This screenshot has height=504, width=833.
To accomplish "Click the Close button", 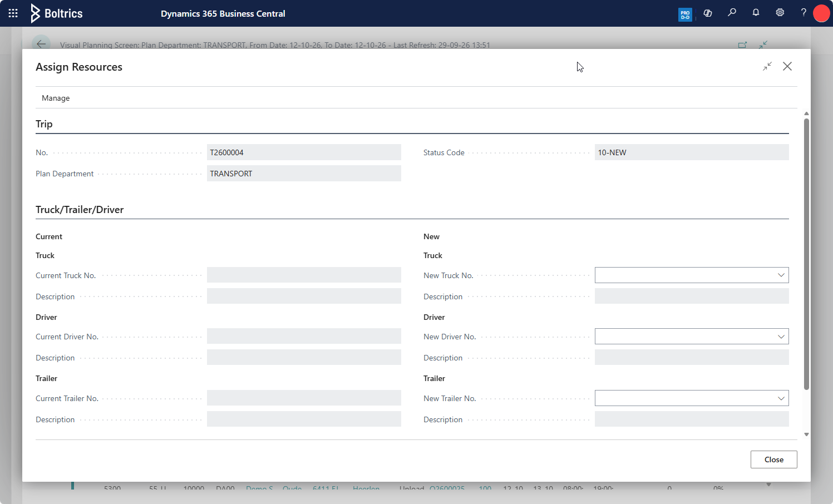I will 774,459.
